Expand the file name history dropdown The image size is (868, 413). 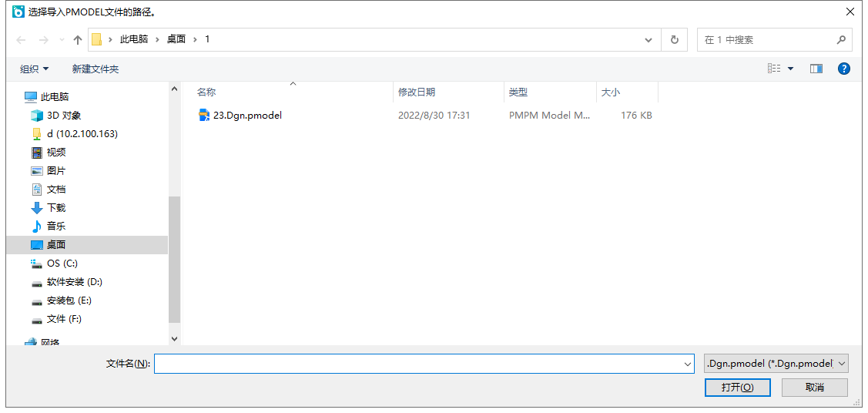pyautogui.click(x=688, y=364)
